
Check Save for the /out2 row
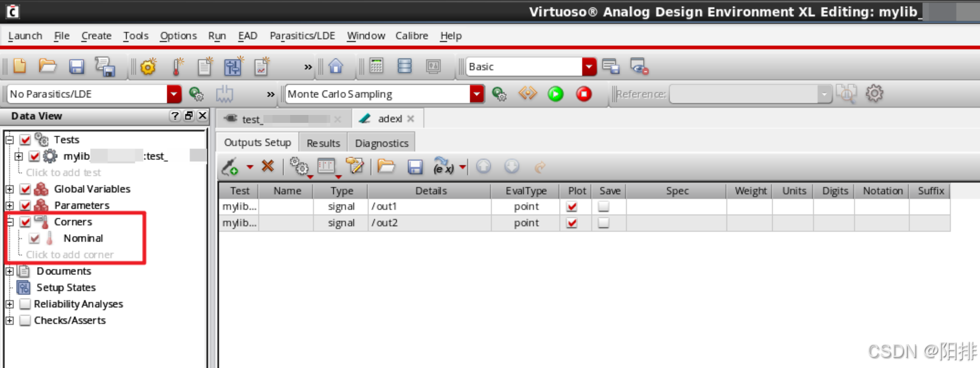click(x=603, y=223)
